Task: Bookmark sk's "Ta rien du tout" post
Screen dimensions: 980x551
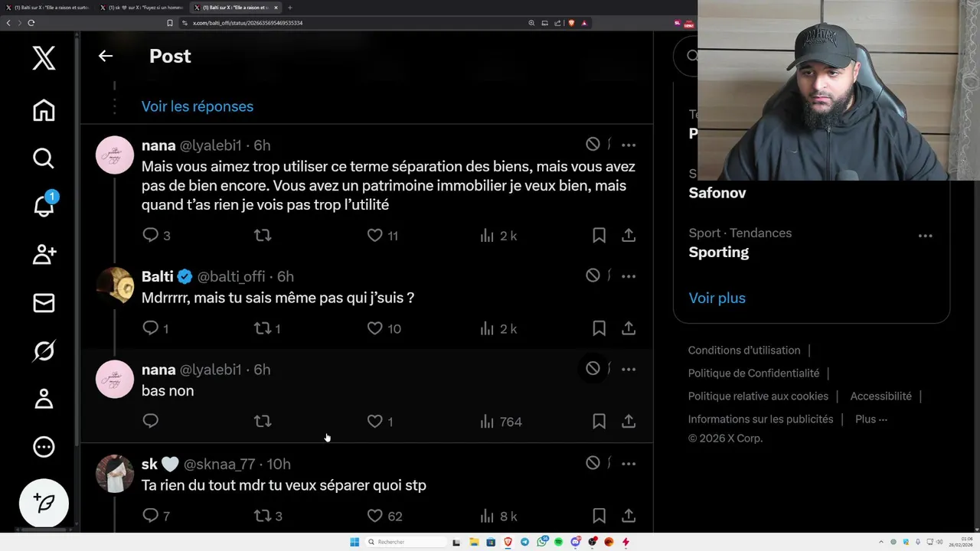Action: click(599, 515)
